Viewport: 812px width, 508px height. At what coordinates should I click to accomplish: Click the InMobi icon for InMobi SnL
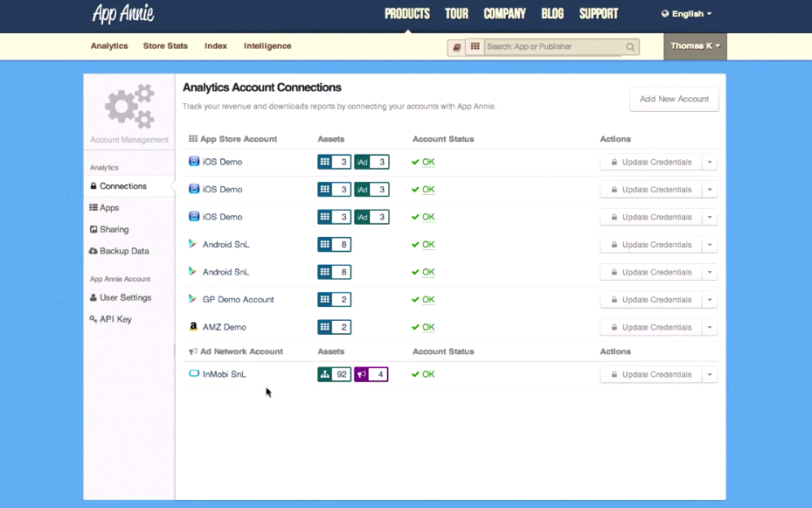pos(194,373)
